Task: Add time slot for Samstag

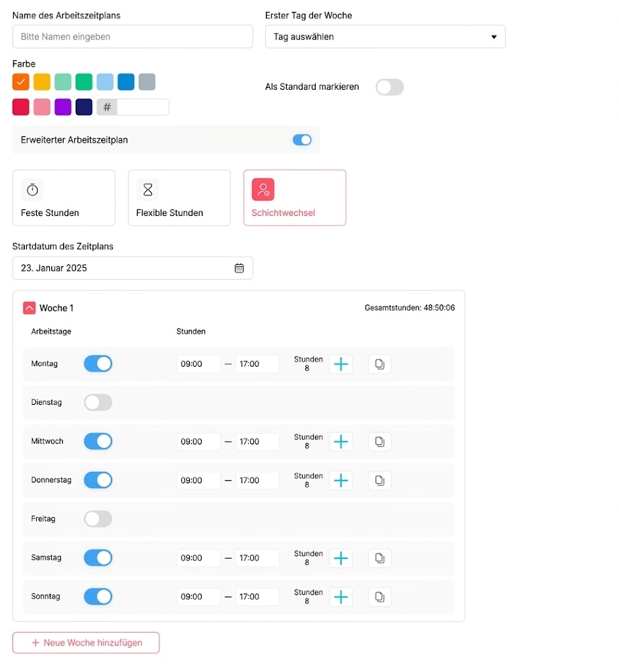Action: tap(341, 558)
